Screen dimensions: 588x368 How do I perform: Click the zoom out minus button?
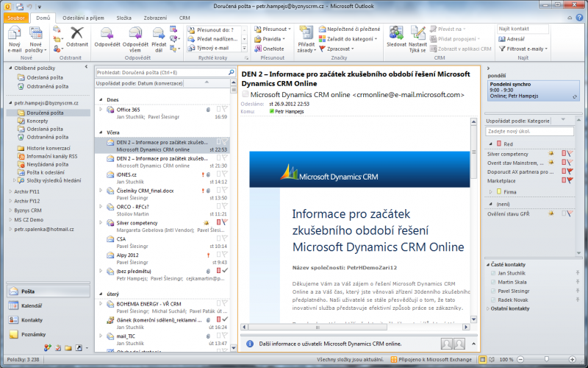[520, 359]
